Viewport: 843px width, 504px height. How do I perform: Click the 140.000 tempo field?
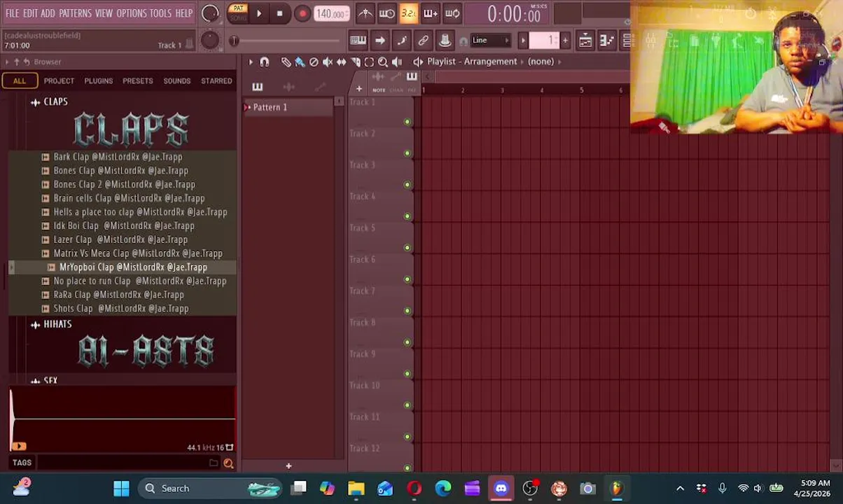330,13
